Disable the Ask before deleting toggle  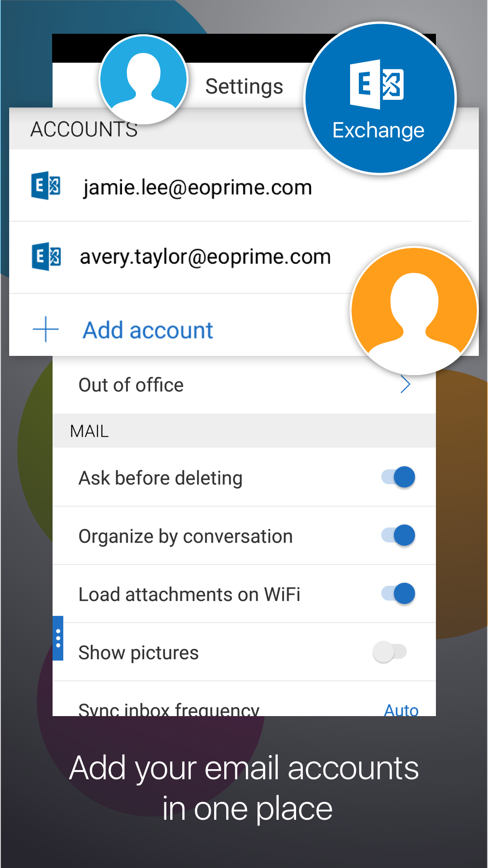[398, 477]
